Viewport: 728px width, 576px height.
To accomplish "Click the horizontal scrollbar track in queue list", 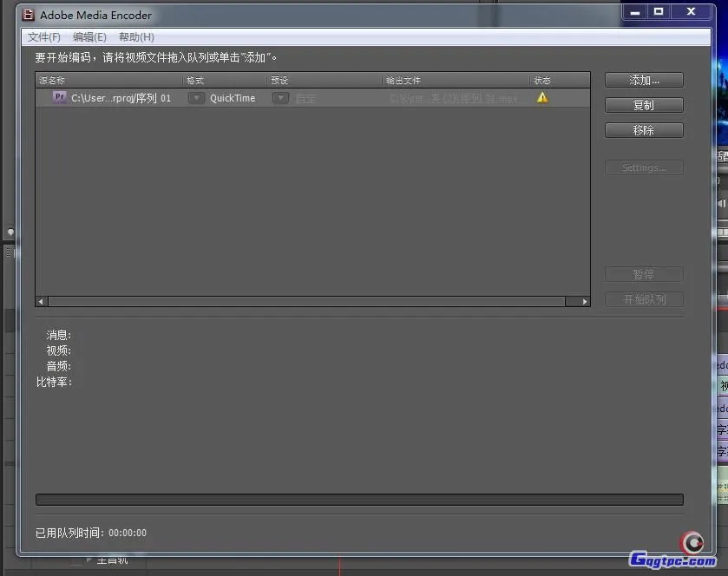I will 304,302.
